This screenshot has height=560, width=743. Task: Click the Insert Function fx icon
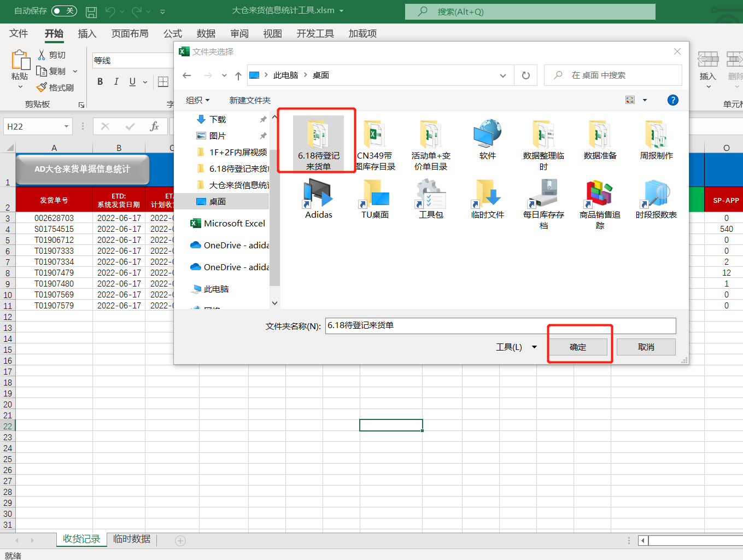pyautogui.click(x=154, y=126)
